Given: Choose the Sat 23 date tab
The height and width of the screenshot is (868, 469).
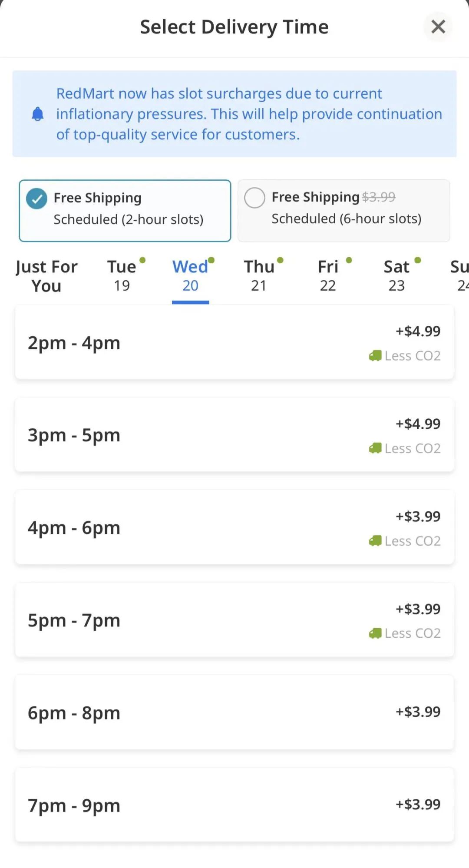Looking at the screenshot, I should tap(396, 276).
